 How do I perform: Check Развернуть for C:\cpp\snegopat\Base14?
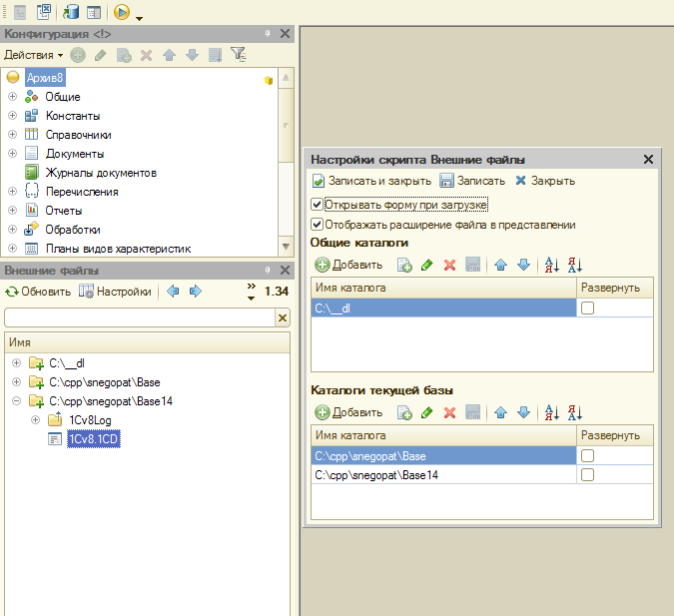pyautogui.click(x=588, y=476)
